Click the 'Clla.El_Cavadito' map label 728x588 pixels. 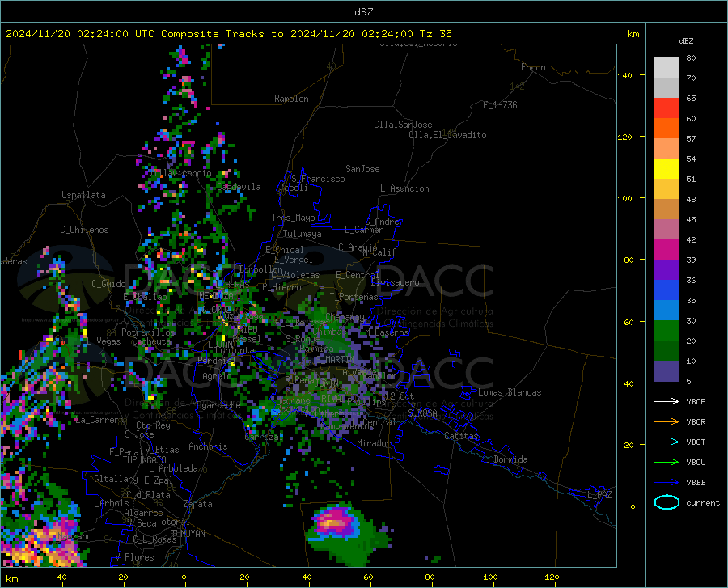[x=447, y=135]
